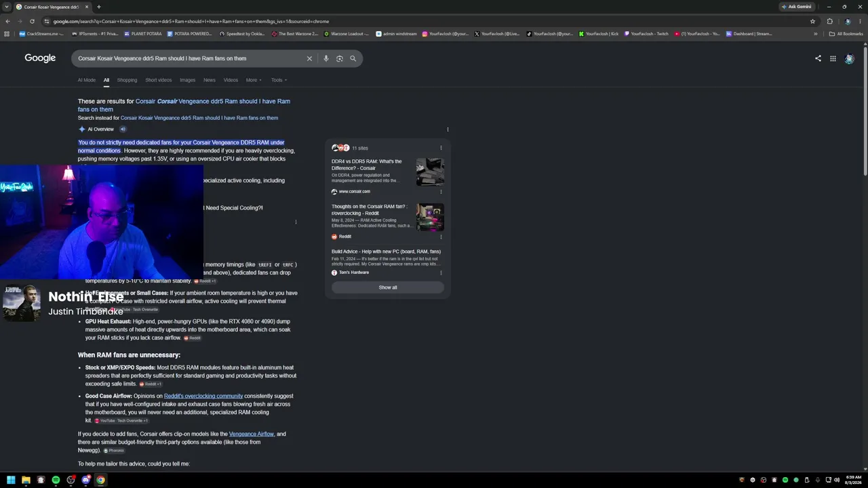Viewport: 868px width, 488px height.
Task: Open the Chrome three-dot menu
Action: click(860, 21)
